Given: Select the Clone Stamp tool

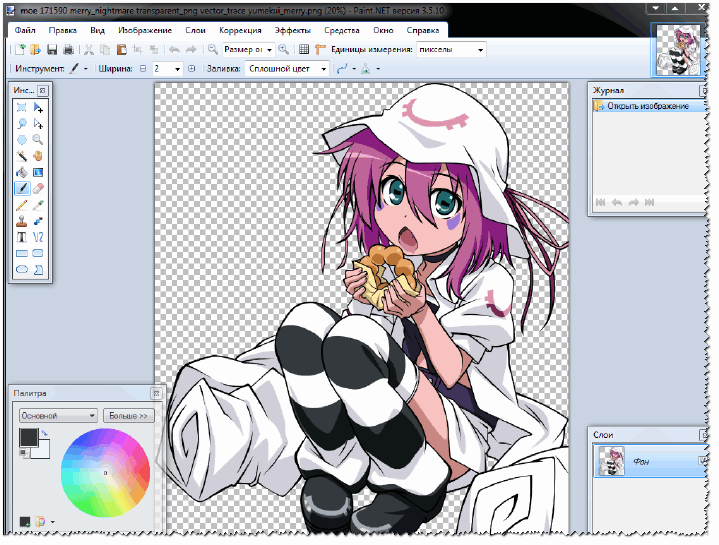Looking at the screenshot, I should (x=22, y=221).
